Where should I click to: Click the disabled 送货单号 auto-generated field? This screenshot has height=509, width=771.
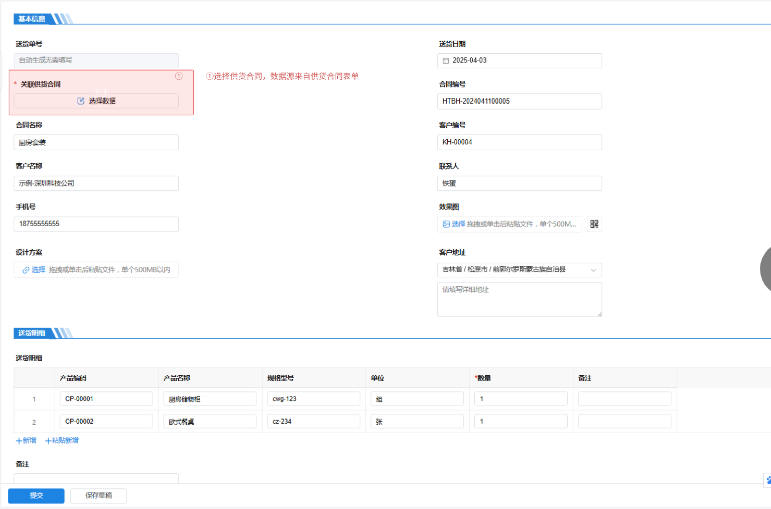click(x=96, y=60)
